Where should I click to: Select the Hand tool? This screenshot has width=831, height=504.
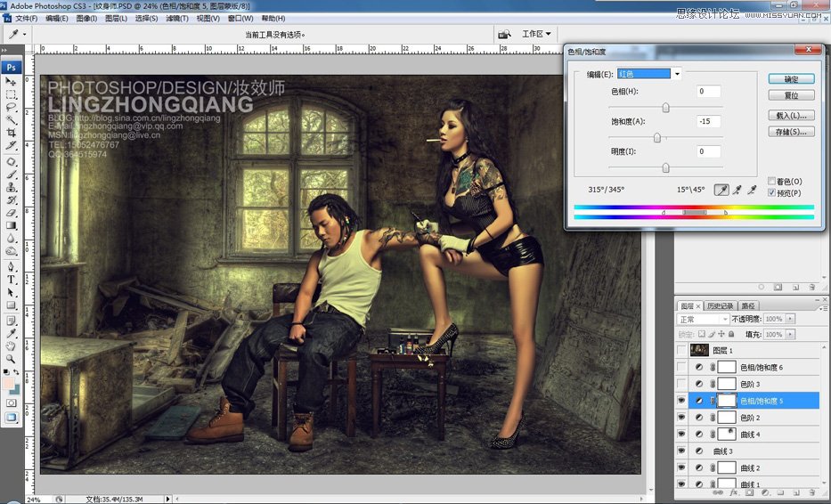[12, 346]
